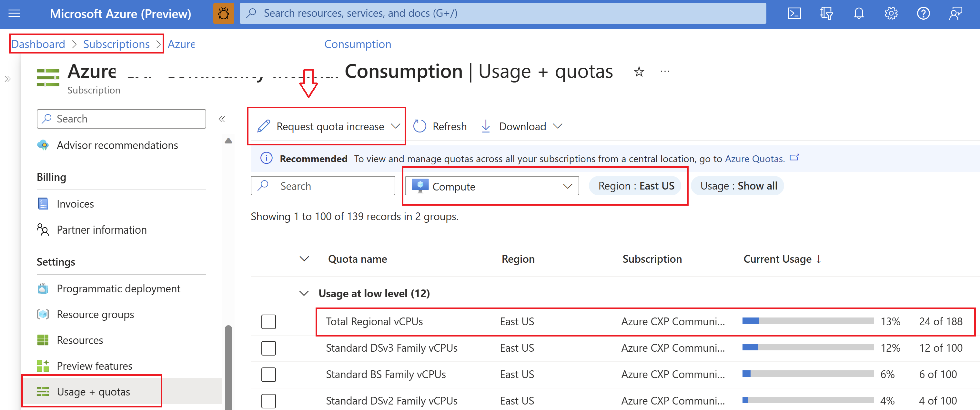Sort by Quota name column header

(x=357, y=259)
